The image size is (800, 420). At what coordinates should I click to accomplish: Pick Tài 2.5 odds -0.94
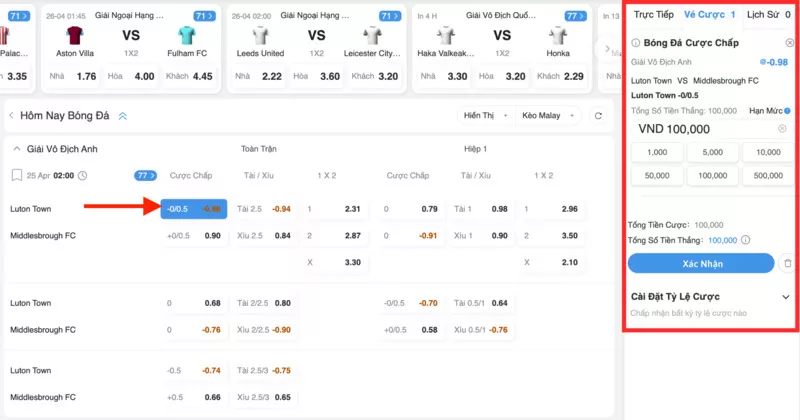[x=264, y=209]
